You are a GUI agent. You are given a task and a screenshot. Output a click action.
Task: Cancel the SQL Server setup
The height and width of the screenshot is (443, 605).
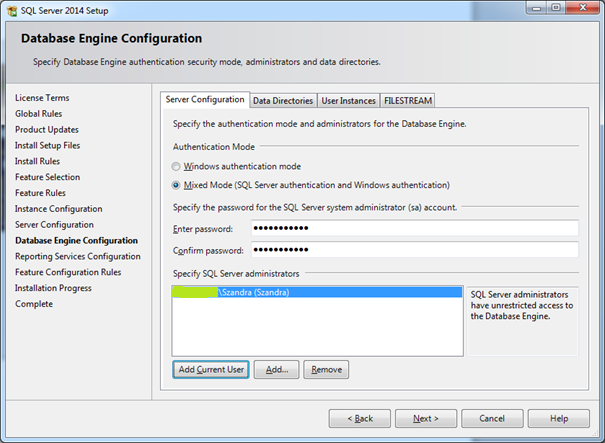pyautogui.click(x=492, y=419)
